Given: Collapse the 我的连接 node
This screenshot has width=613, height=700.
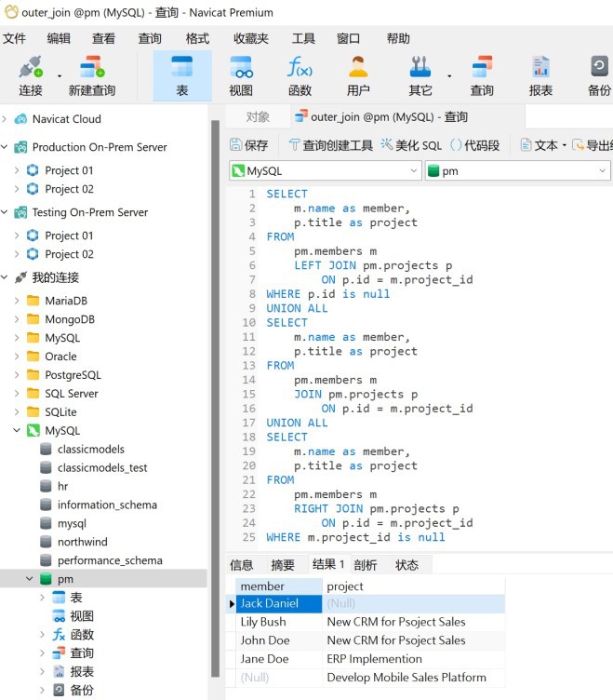Looking at the screenshot, I should click(5, 277).
